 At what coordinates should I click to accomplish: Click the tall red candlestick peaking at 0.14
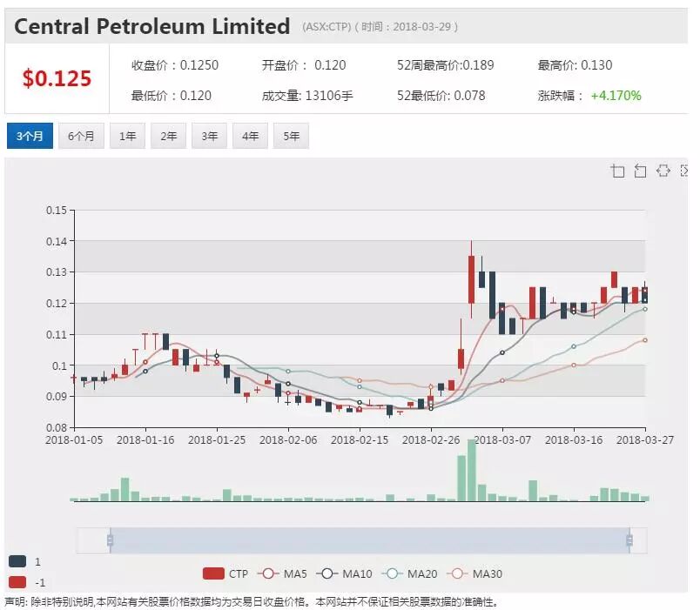point(471,280)
